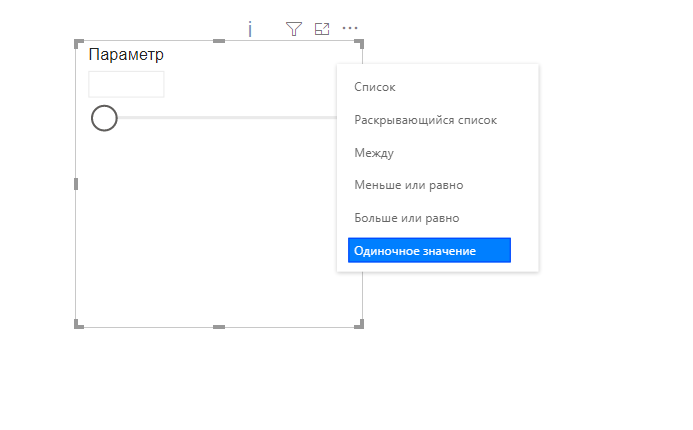
Task: Click the bottom-middle edge selection handle
Action: (219, 327)
